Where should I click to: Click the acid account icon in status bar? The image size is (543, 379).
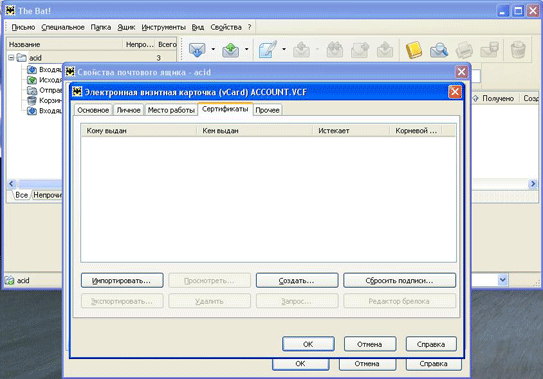click(x=9, y=280)
